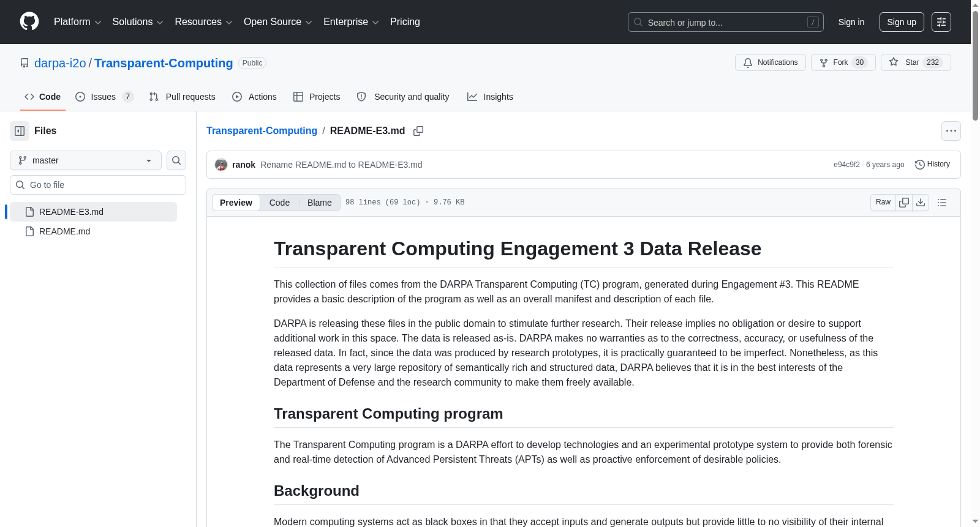Open the darpa-i2o organization link
Screen dimensions: 980x527
pyautogui.click(x=60, y=63)
